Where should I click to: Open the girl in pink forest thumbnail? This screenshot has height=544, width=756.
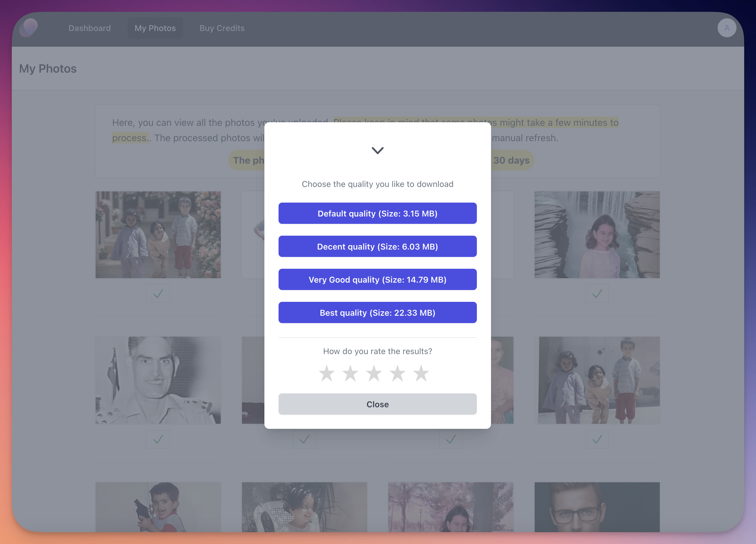click(451, 507)
